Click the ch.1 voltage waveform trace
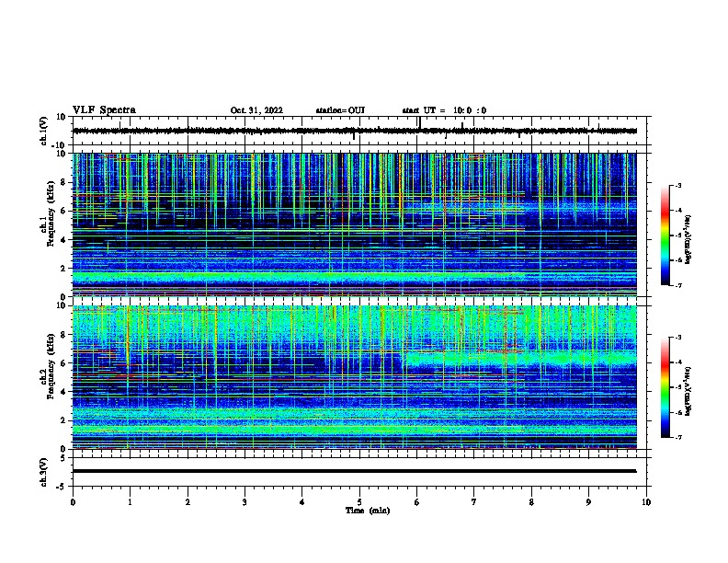Viewport: 728px width, 563px height. pos(354,131)
